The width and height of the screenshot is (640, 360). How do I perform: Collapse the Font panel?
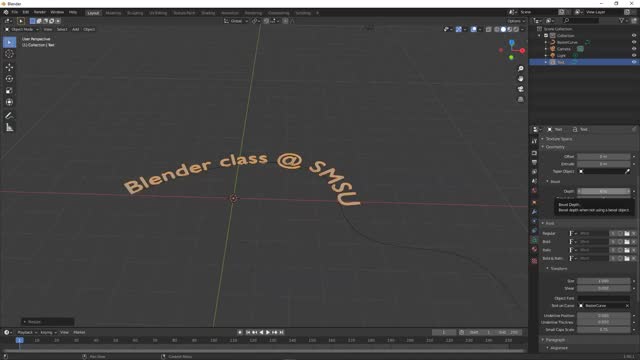[550, 223]
